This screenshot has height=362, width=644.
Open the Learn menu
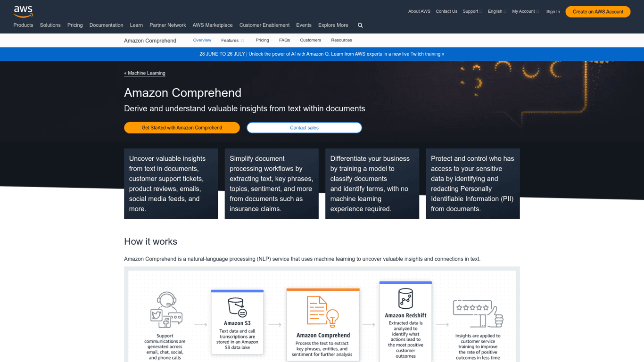[136, 25]
